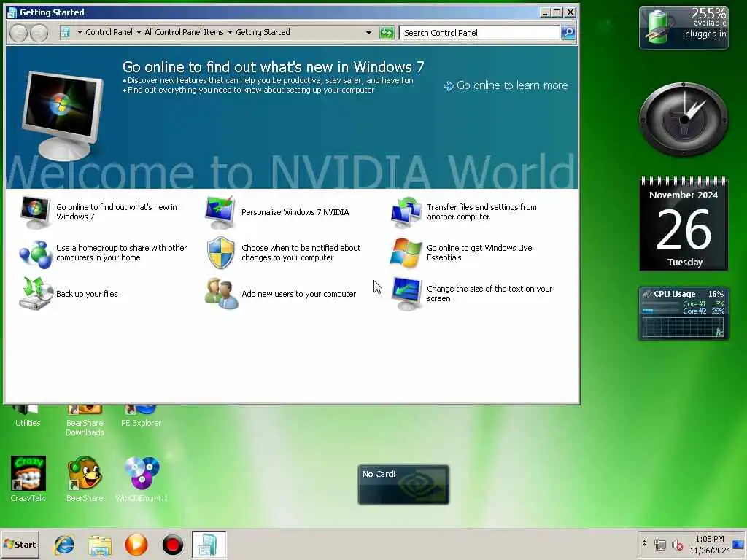
Task: Click the CPU Usage gadget
Action: [684, 314]
